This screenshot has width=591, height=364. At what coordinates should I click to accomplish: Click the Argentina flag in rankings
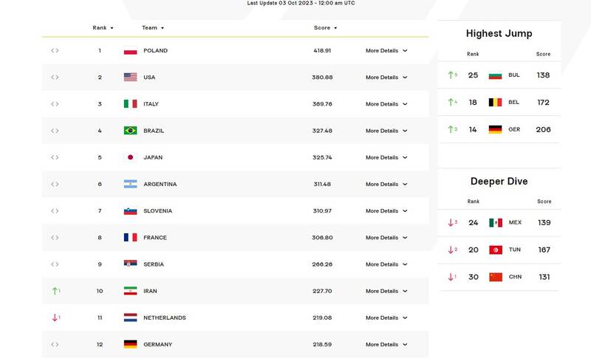pyautogui.click(x=130, y=184)
